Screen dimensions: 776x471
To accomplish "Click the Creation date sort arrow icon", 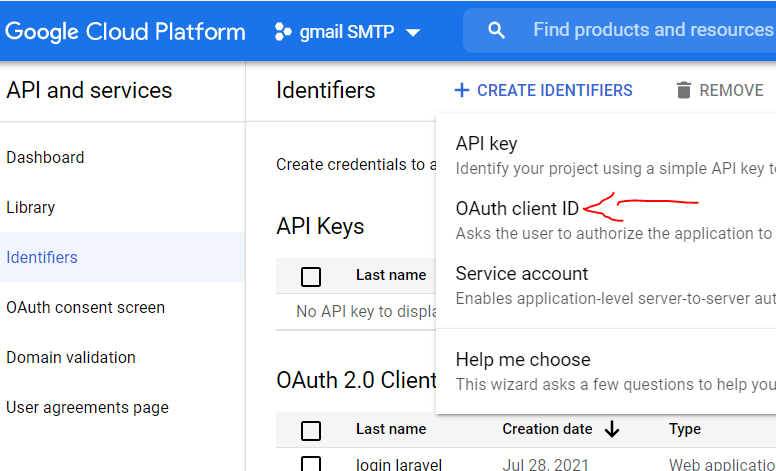I will 612,429.
